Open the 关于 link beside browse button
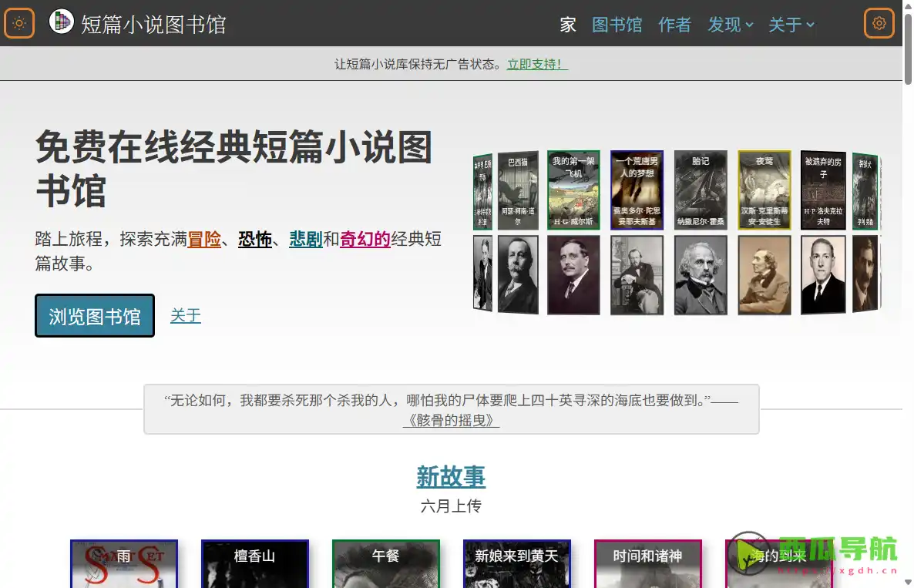The image size is (914, 588). pos(186,315)
